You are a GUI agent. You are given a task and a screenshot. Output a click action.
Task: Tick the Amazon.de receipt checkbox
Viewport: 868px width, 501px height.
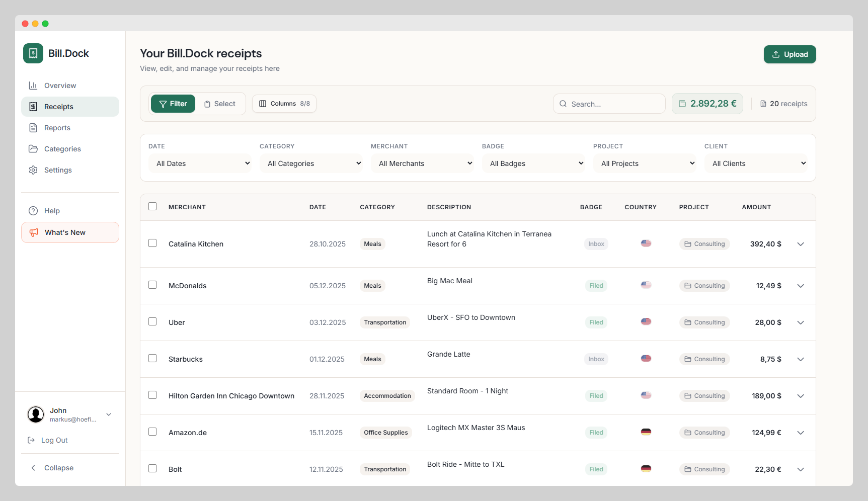click(x=152, y=432)
